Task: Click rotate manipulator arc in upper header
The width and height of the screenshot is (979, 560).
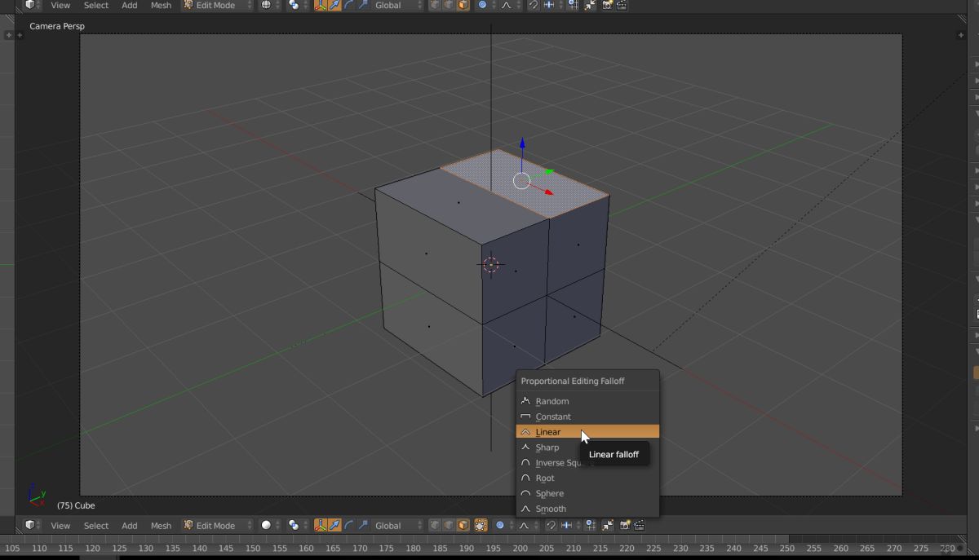Action: click(x=349, y=5)
